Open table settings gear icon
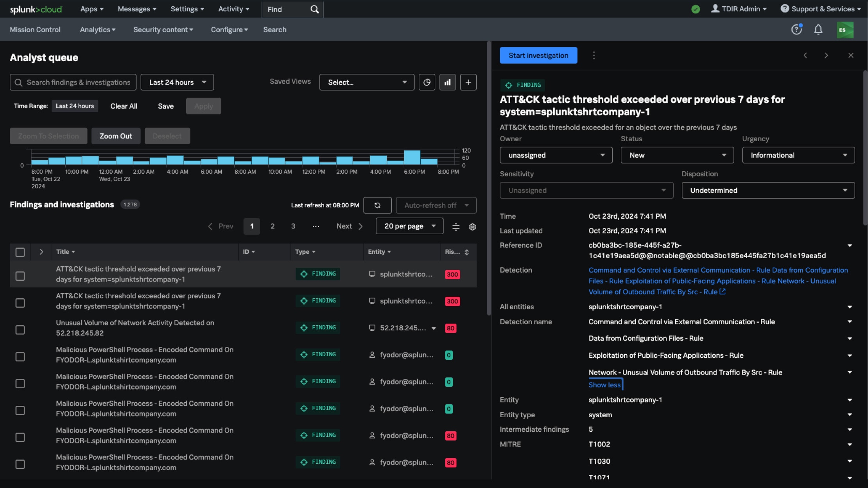868x488 pixels. point(472,227)
